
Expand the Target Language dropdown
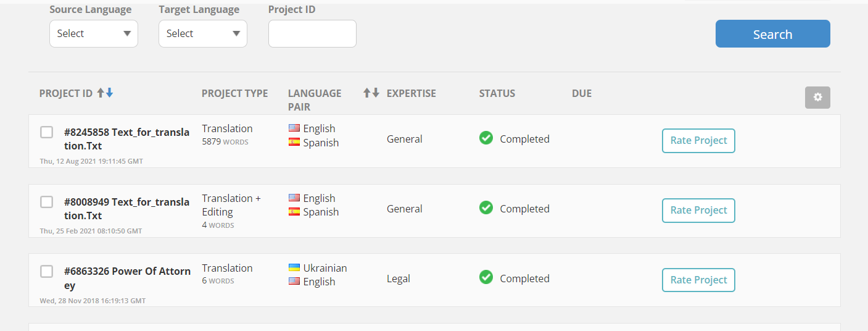(203, 33)
